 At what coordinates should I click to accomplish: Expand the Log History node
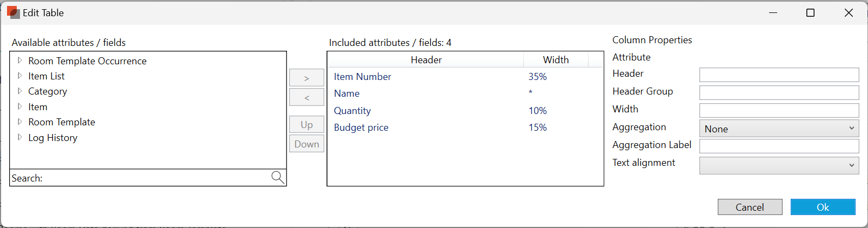[20, 137]
